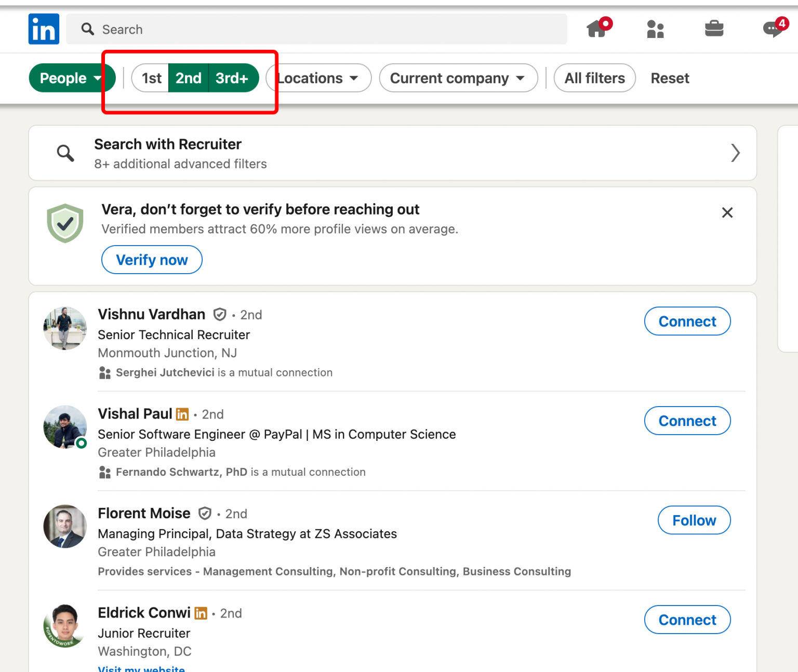The width and height of the screenshot is (798, 672).
Task: Click Vishal Paul's profile photo
Action: pos(65,427)
